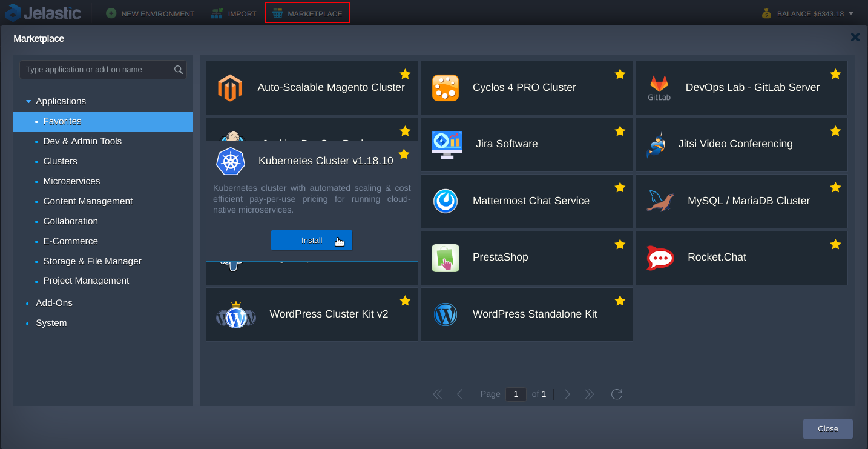This screenshot has height=449, width=868.
Task: Toggle the Jitsi Video Conferencing favorite star
Action: point(835,131)
